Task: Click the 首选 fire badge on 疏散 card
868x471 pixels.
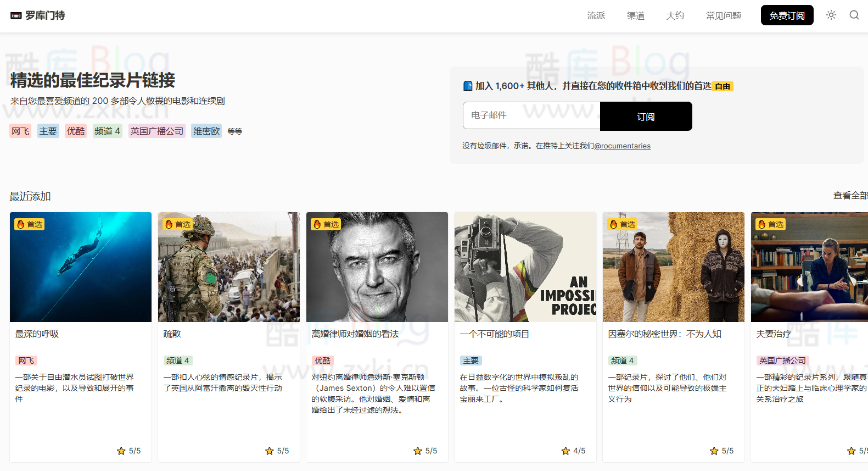Action: click(x=178, y=224)
